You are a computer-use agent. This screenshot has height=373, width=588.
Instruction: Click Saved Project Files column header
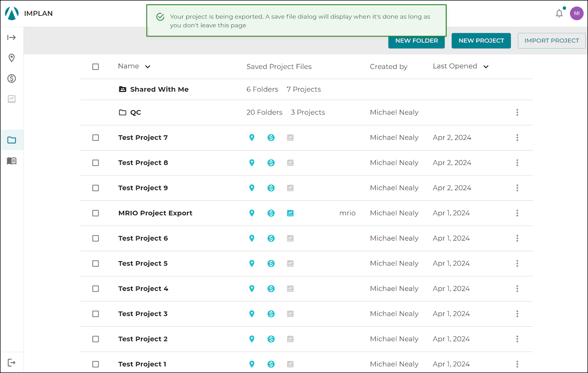point(279,67)
